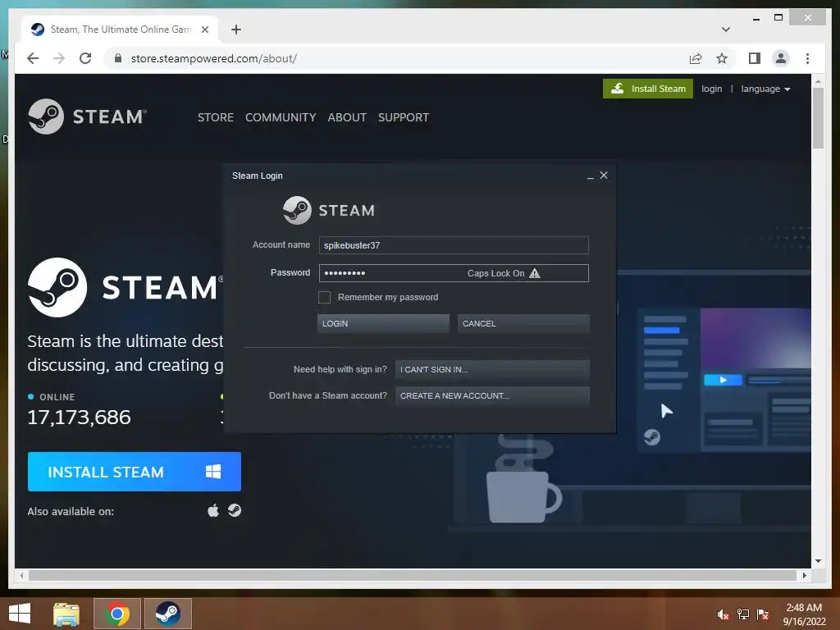The image size is (840, 630).
Task: Click CREATE A NEW ACCOUNT button
Action: (492, 396)
